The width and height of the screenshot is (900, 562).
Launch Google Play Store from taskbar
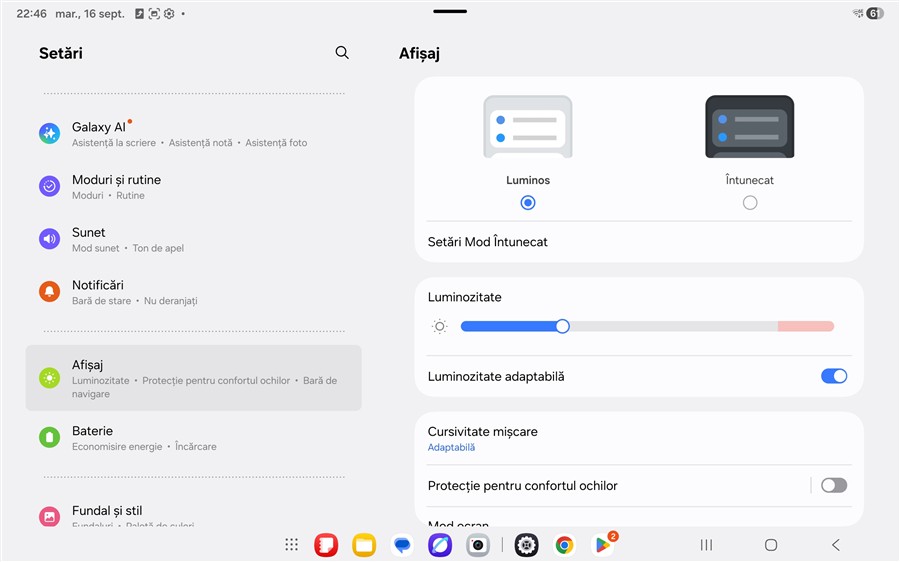(x=603, y=545)
